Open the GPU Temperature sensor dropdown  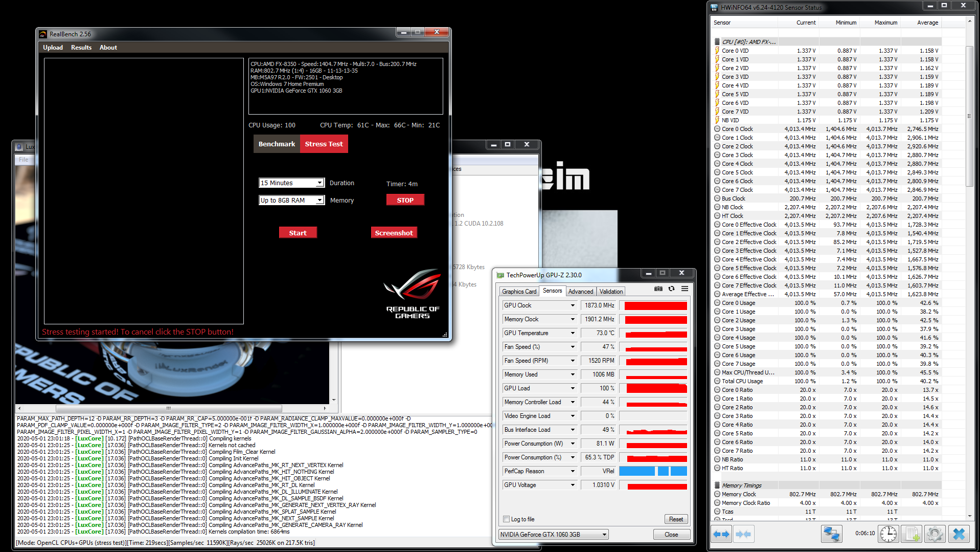coord(573,333)
